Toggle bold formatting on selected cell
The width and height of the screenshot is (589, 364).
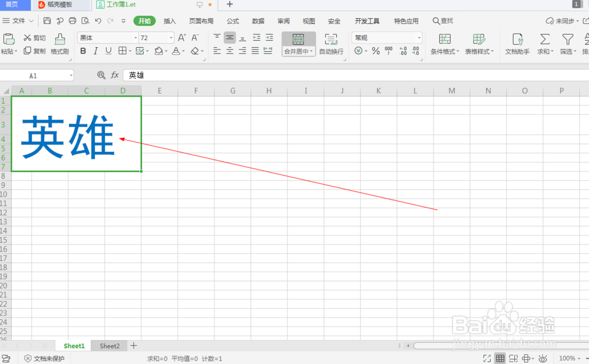tap(83, 51)
